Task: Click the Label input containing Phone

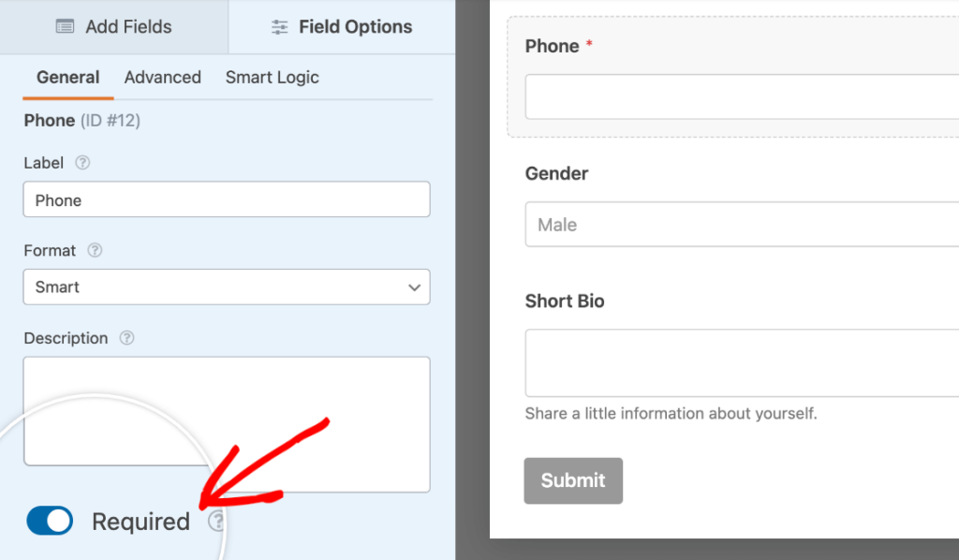Action: (226, 199)
